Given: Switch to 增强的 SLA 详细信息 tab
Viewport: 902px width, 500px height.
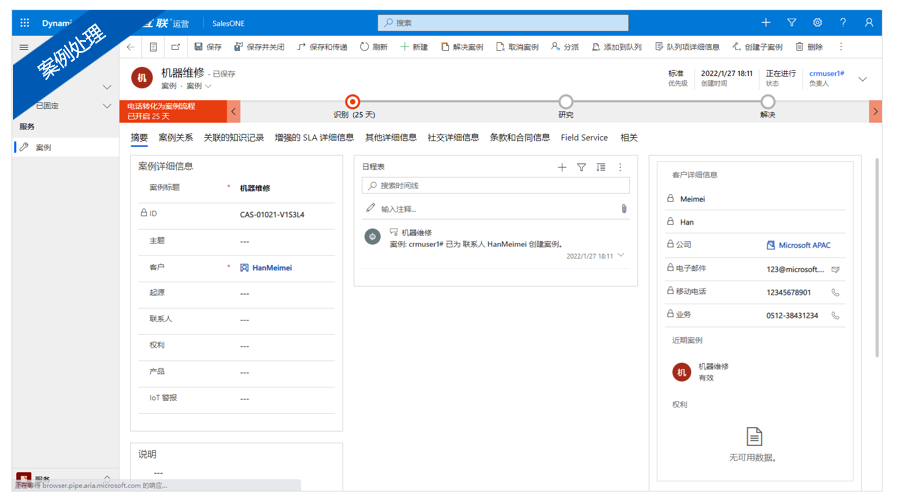Looking at the screenshot, I should (314, 138).
